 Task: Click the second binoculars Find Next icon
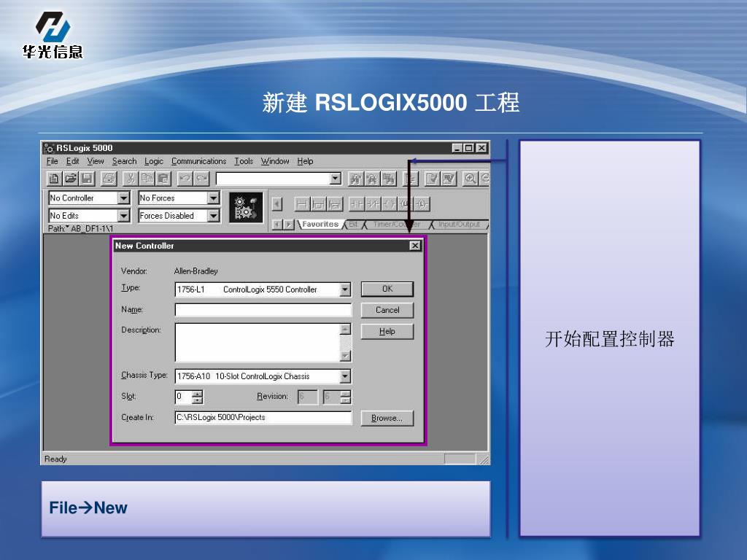(371, 179)
